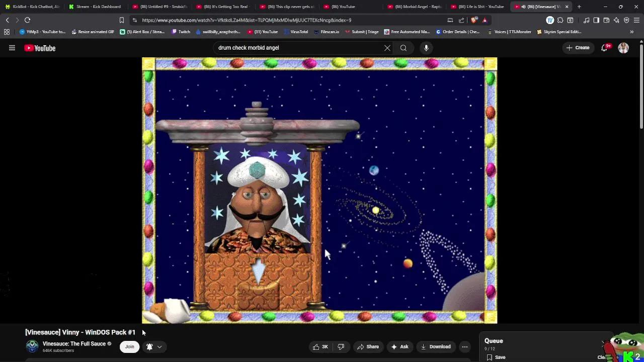Toggle the browser sidebar panel
644x362 pixels.
tap(596, 20)
